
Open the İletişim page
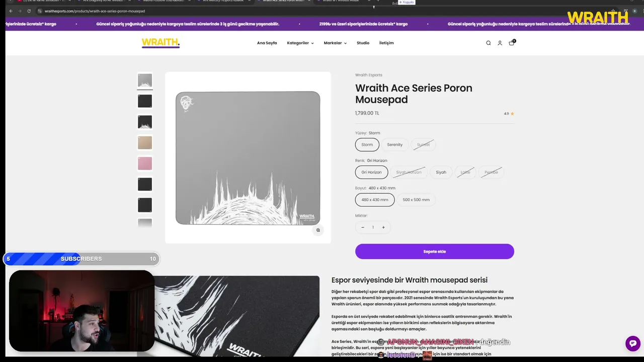point(386,43)
